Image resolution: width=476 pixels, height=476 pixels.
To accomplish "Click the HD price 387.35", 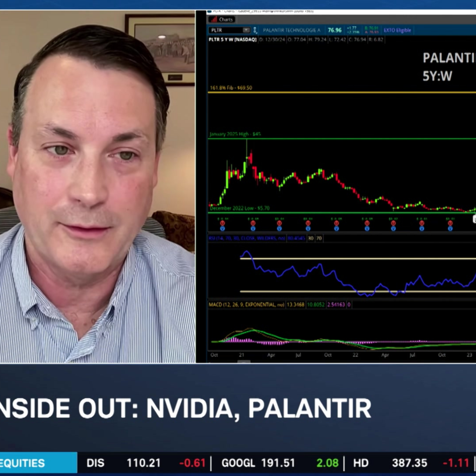I will click(410, 463).
